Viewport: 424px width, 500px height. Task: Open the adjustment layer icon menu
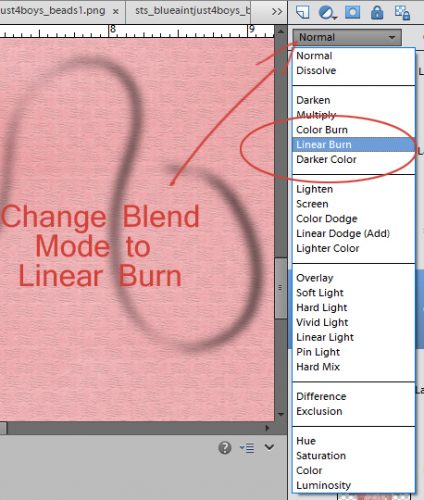328,12
